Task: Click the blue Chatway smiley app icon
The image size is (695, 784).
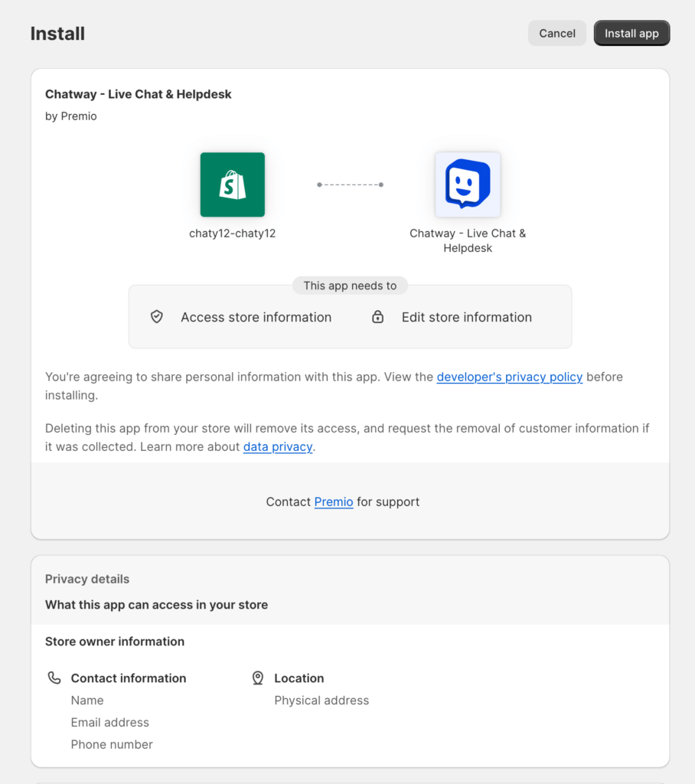Action: pyautogui.click(x=468, y=185)
